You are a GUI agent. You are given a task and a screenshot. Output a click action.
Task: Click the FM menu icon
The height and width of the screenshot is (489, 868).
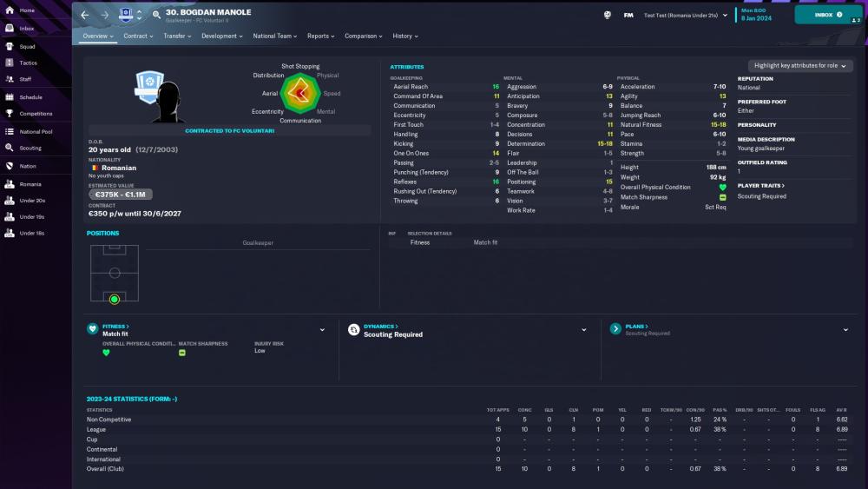point(628,15)
